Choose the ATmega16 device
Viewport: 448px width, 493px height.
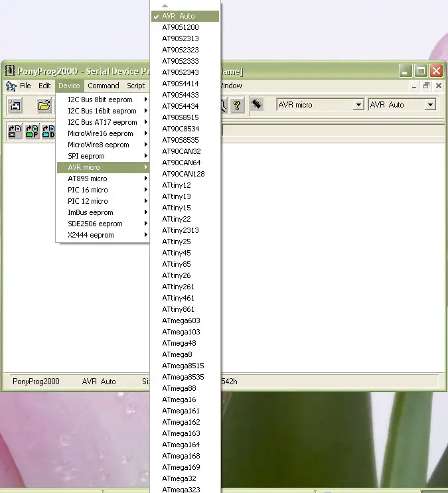click(x=185, y=400)
